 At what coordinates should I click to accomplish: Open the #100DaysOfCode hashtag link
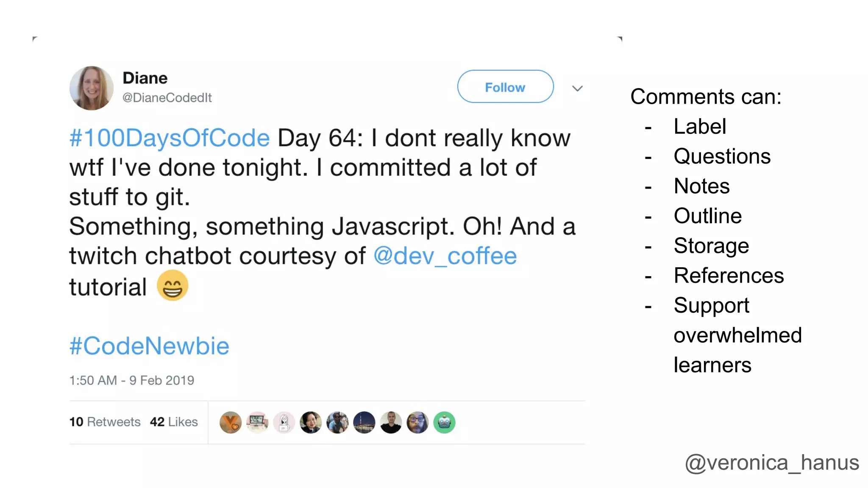coord(170,138)
